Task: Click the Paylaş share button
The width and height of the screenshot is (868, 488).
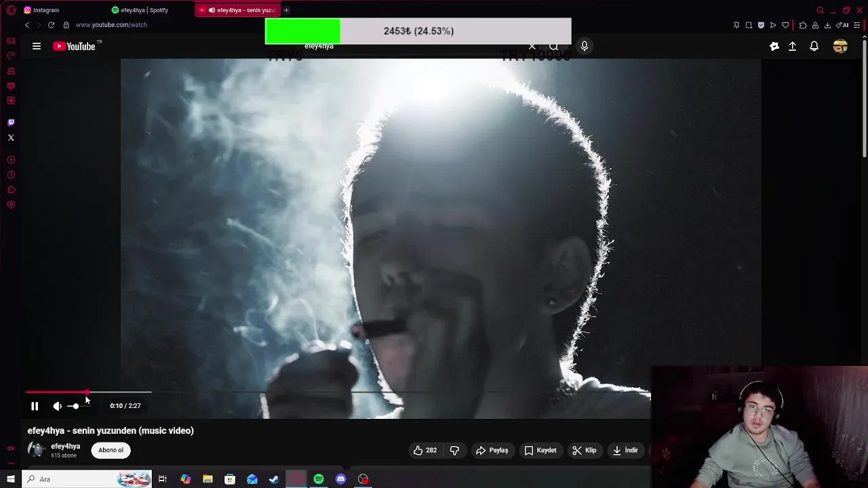Action: click(492, 450)
